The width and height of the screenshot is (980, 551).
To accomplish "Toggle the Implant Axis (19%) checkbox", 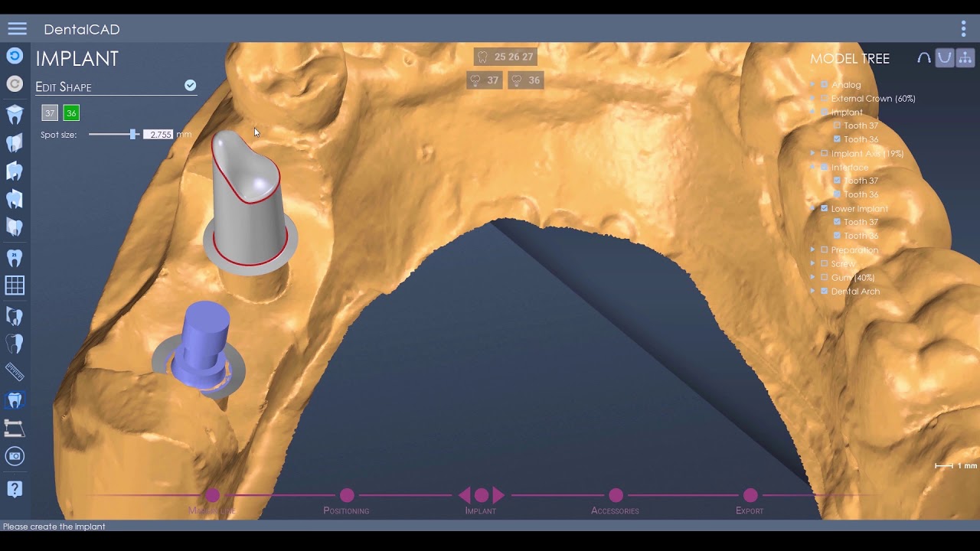I will coord(825,154).
